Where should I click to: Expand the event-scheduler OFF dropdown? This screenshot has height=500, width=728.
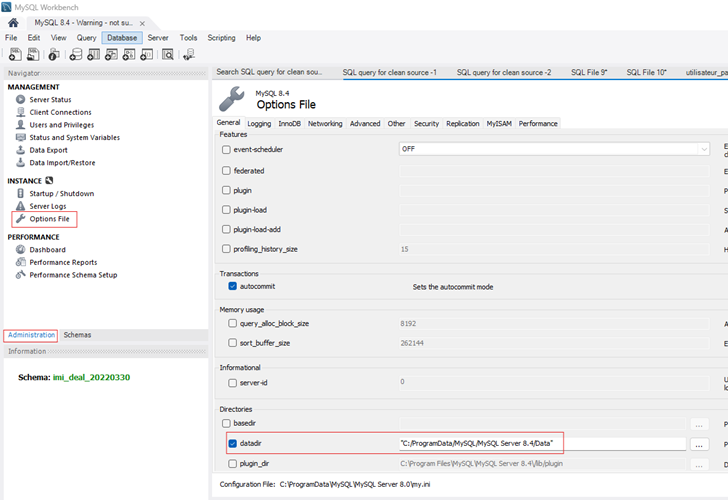point(704,149)
